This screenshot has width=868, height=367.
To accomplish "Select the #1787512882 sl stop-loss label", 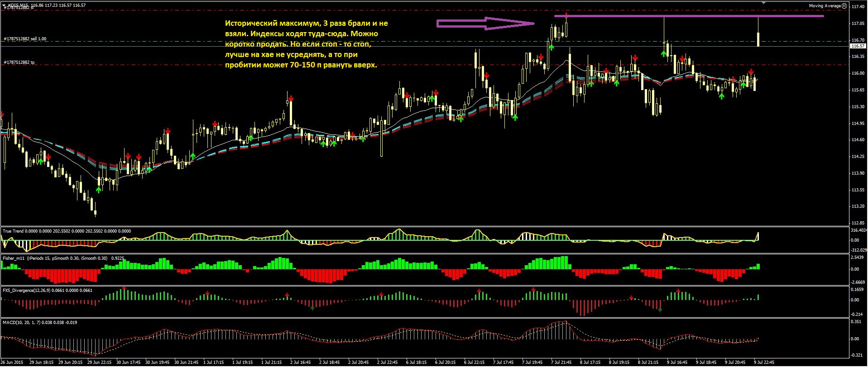I will 19,9.
